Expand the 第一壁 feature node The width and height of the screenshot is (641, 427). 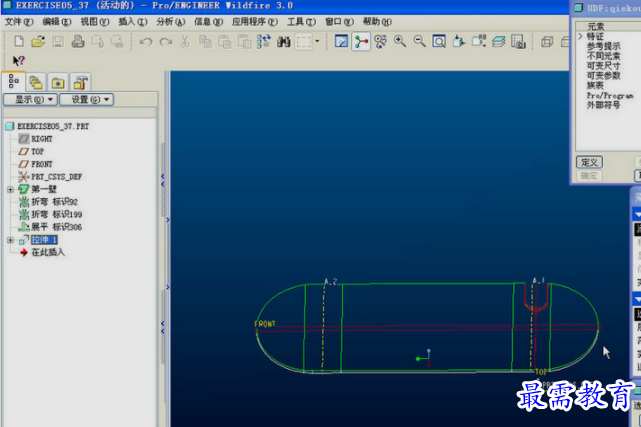(x=10, y=189)
